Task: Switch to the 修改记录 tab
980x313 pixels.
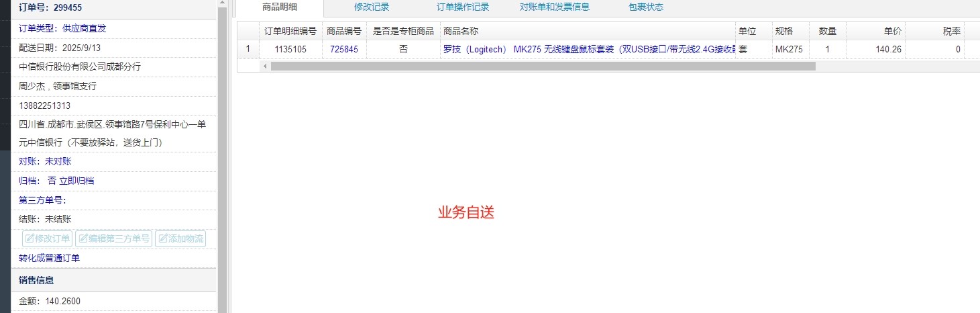Action: click(x=372, y=7)
